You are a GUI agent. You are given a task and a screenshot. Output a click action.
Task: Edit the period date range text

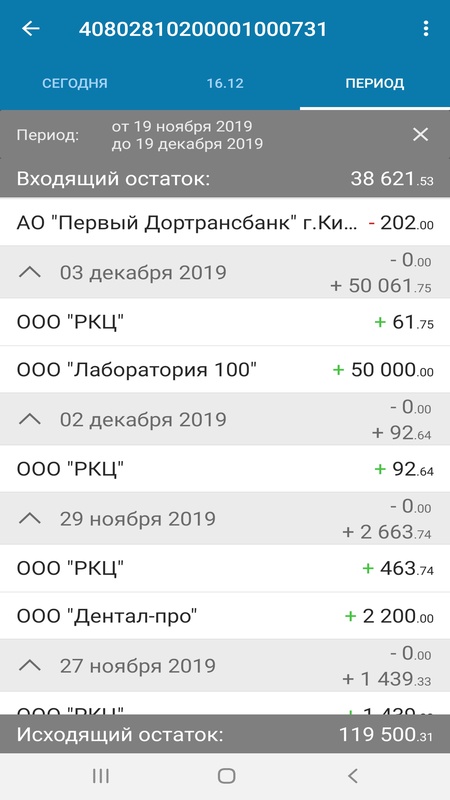click(x=187, y=135)
